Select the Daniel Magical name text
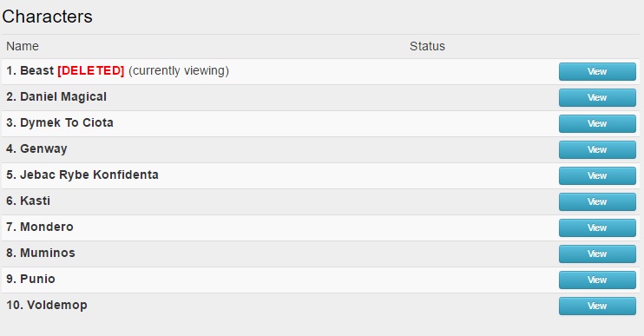Viewport: 644px width, 336px height. tap(63, 97)
